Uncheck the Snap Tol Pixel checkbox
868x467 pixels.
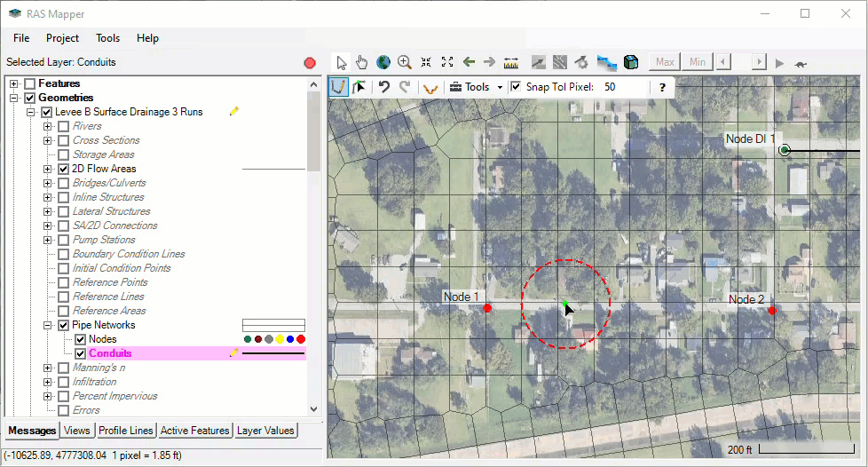(517, 87)
